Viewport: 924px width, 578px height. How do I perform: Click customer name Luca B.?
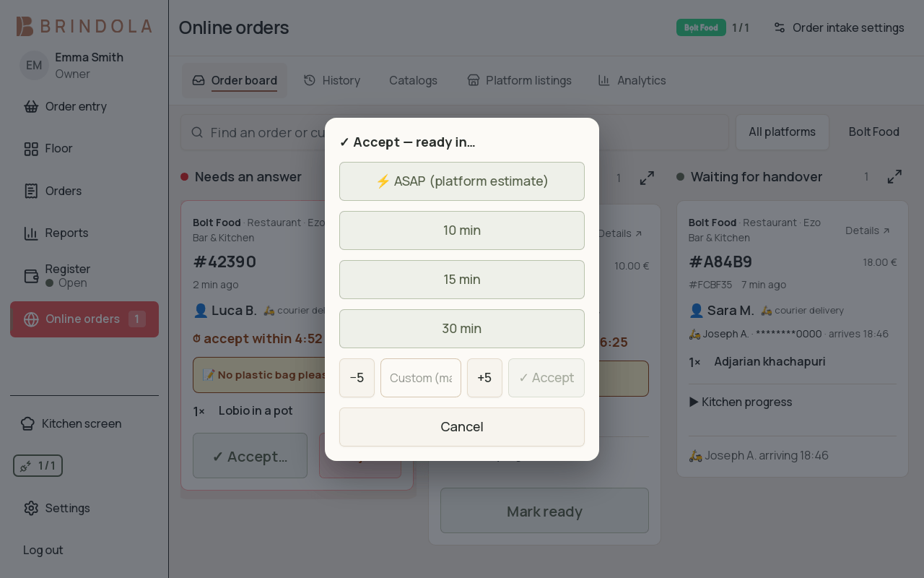tap(234, 311)
